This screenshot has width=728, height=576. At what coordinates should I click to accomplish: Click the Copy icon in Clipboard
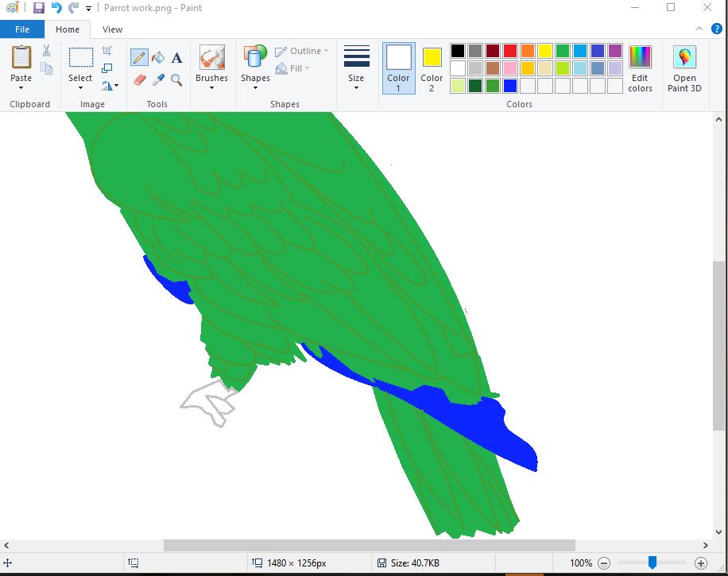[x=46, y=68]
